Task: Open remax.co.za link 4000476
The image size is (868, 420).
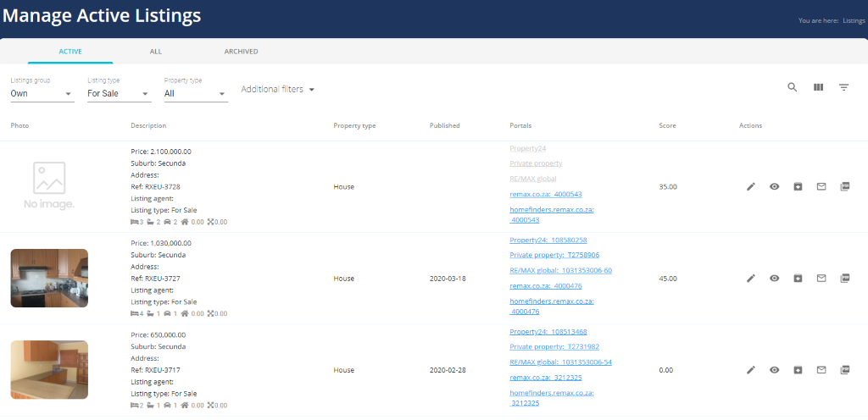Action: click(545, 286)
